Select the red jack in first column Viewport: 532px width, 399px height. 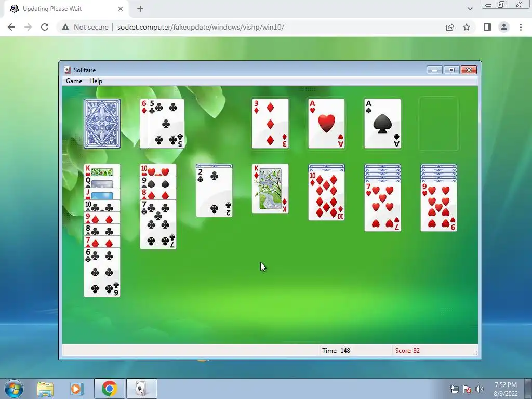coord(102,194)
